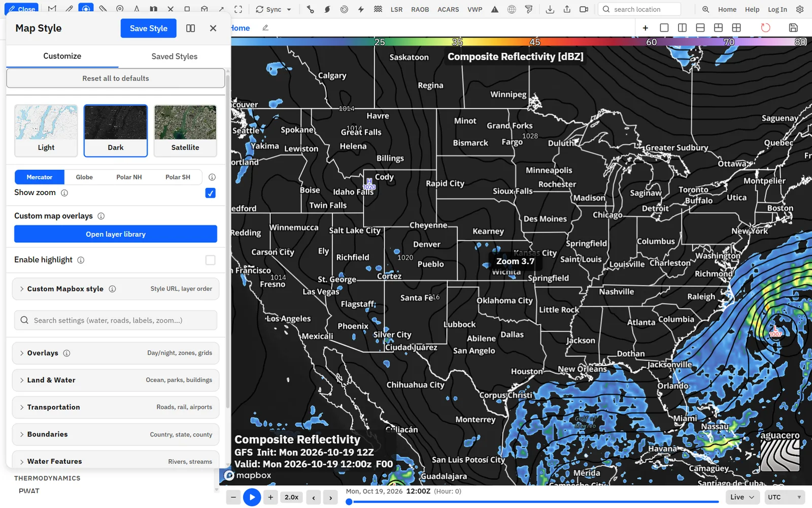This screenshot has height=508, width=812.
Task: Select the Polar NH projection
Action: (129, 177)
